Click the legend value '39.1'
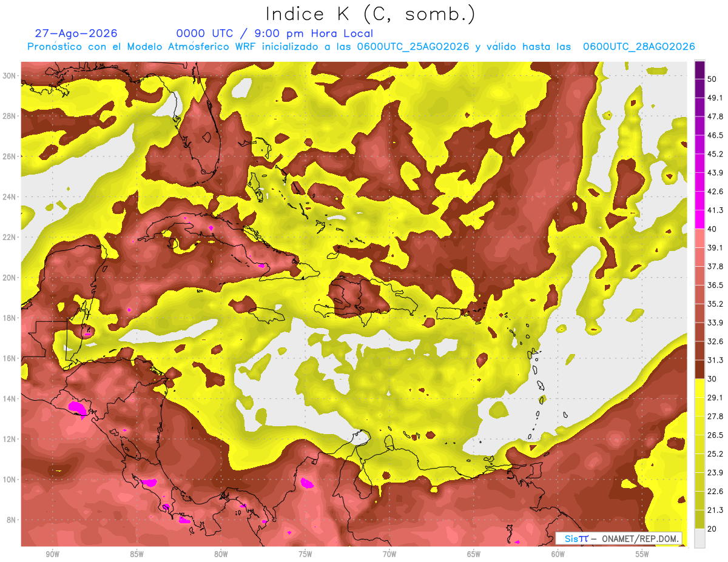728x562 pixels. coord(715,247)
